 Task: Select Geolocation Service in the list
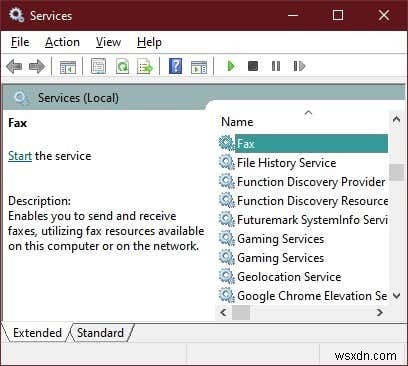[303, 277]
